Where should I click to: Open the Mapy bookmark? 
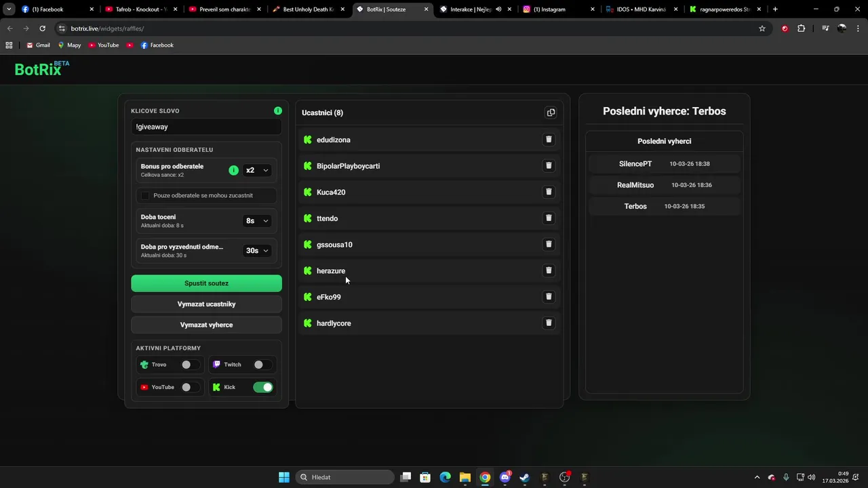(x=69, y=45)
